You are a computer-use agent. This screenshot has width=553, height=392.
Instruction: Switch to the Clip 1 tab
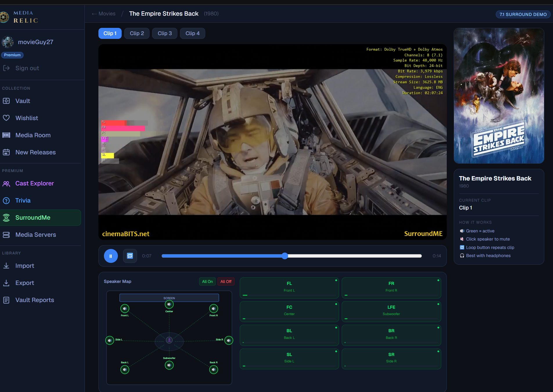(x=110, y=33)
